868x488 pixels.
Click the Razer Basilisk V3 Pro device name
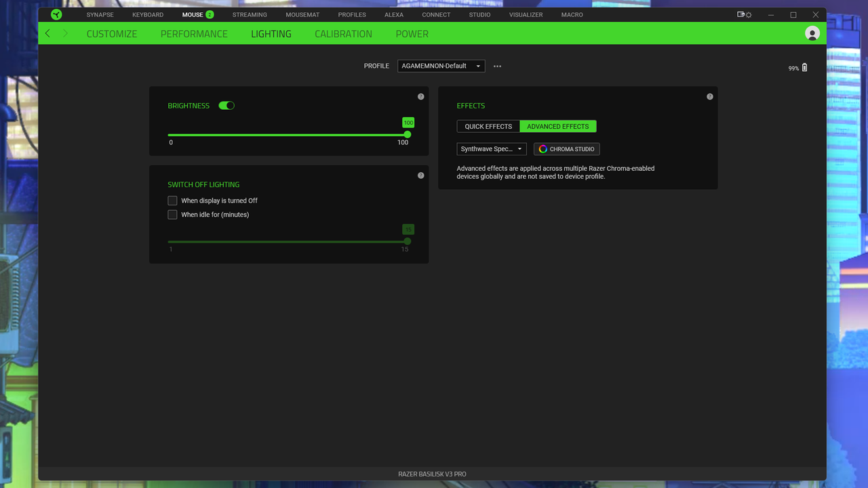(x=433, y=474)
